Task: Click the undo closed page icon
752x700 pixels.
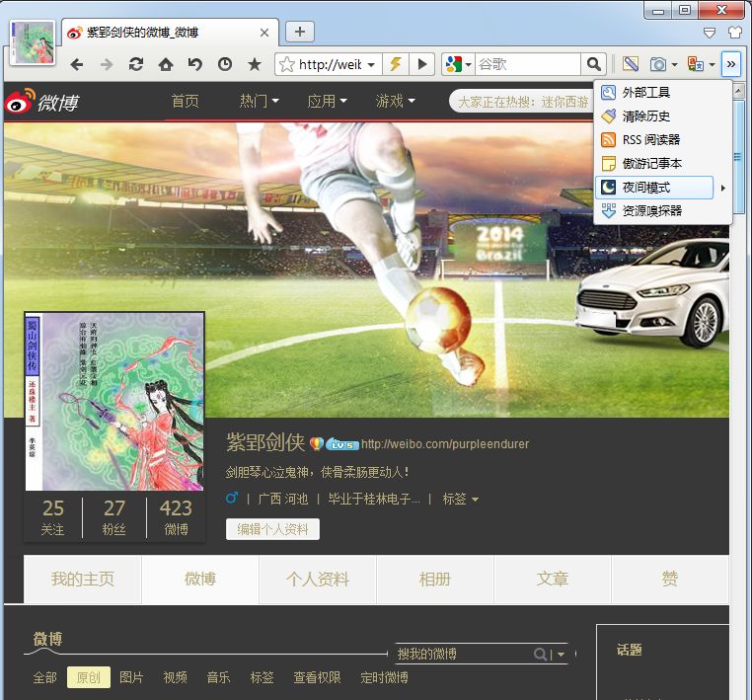Action: coord(195,64)
